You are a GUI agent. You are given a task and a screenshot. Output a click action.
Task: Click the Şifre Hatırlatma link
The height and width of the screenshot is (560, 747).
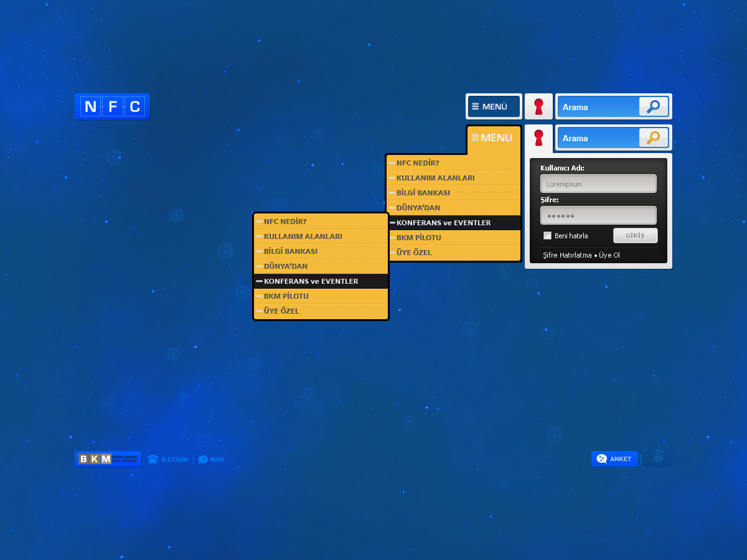567,255
